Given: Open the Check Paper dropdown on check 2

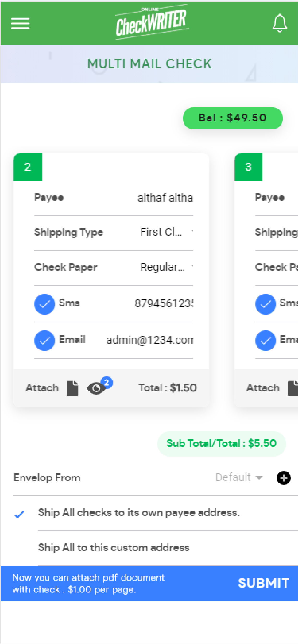Looking at the screenshot, I should [x=163, y=267].
